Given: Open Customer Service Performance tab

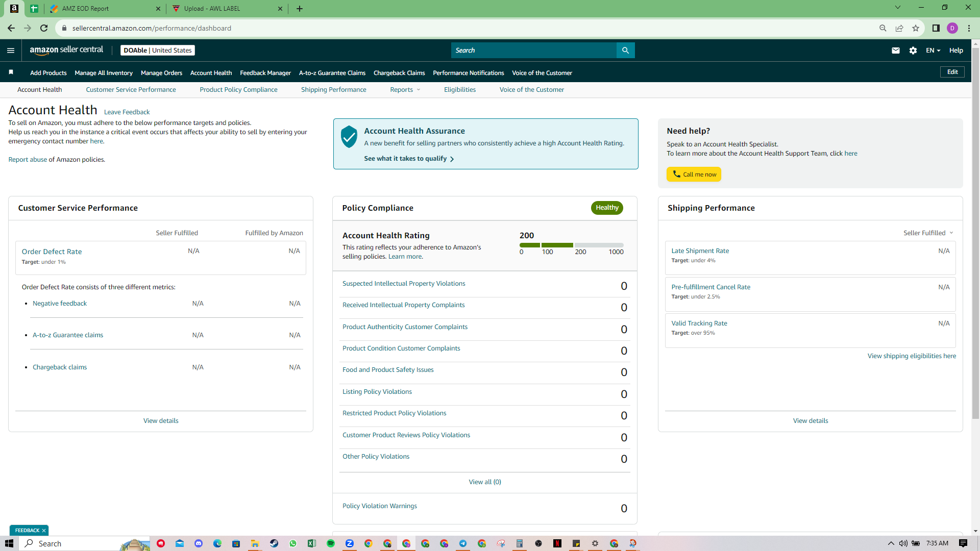Looking at the screenshot, I should pyautogui.click(x=131, y=90).
